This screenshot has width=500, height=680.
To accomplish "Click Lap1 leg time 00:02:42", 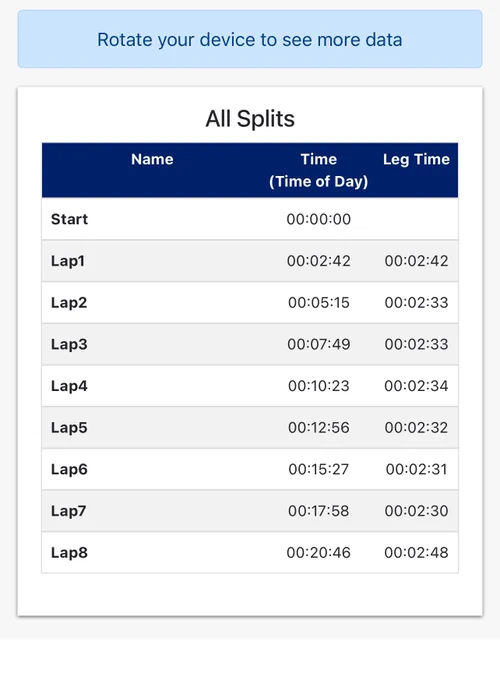I will (416, 261).
